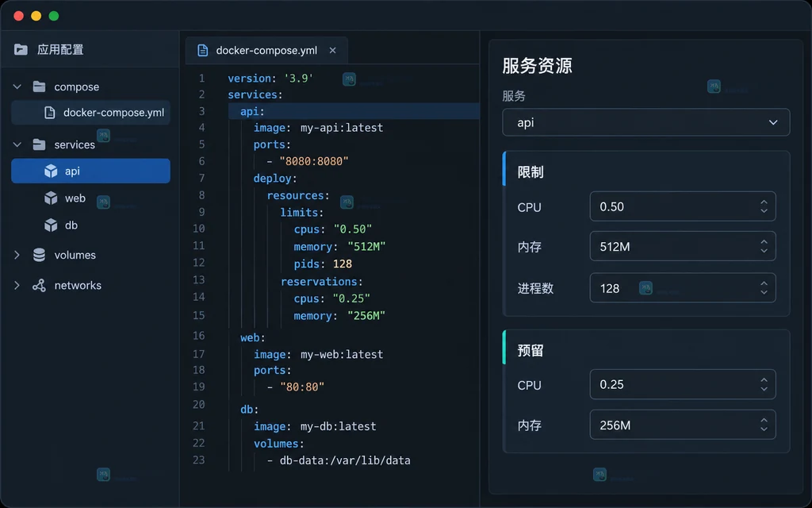Open the 服务 dropdown showing api

tap(645, 122)
